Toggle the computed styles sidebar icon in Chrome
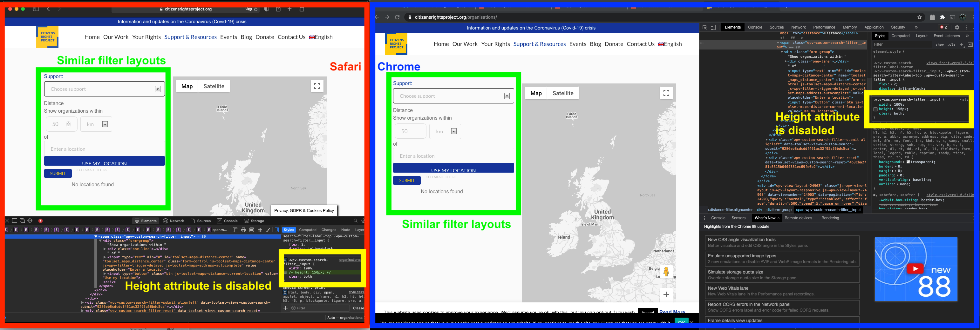Screen dimensions: 980x330 pyautogui.click(x=970, y=44)
